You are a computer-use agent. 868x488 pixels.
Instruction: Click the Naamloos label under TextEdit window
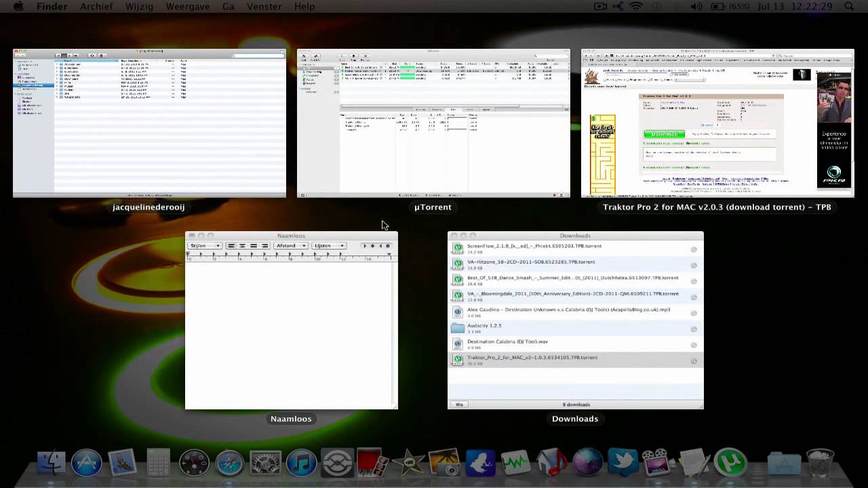291,418
